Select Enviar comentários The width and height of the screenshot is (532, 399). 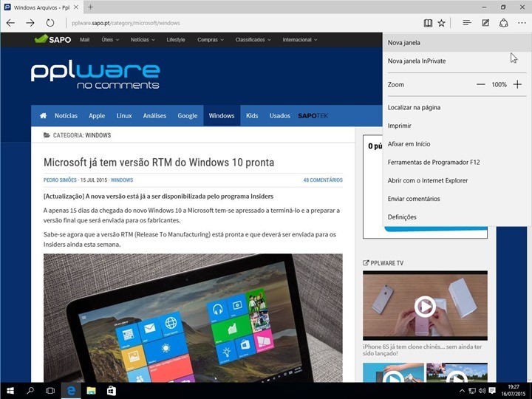coord(457,199)
